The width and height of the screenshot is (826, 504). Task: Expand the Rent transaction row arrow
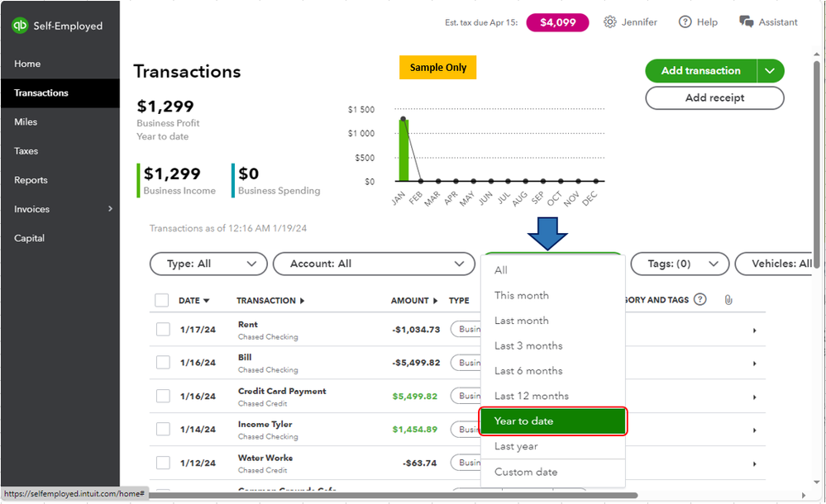click(754, 330)
